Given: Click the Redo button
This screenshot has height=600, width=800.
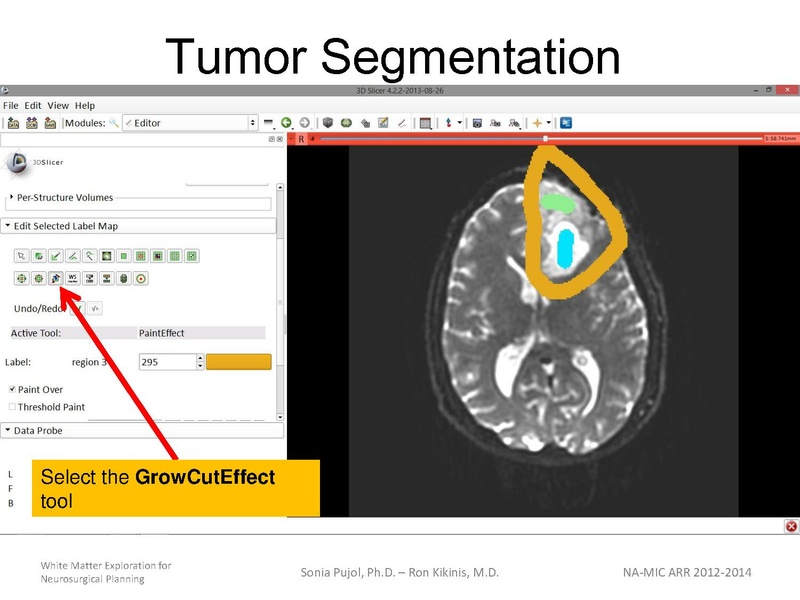Looking at the screenshot, I should [96, 309].
